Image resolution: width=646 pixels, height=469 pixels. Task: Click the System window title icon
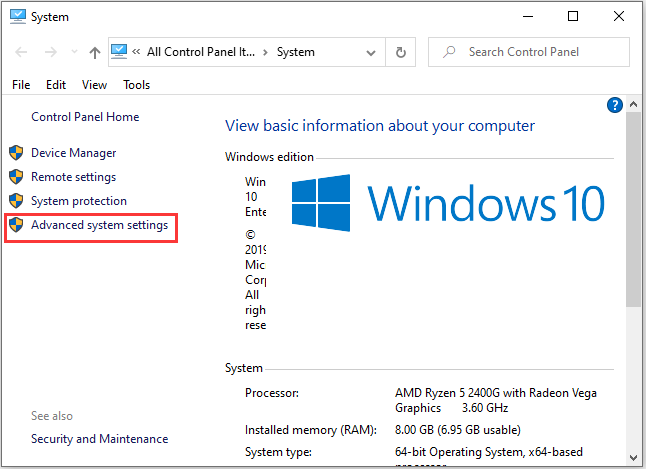point(18,17)
